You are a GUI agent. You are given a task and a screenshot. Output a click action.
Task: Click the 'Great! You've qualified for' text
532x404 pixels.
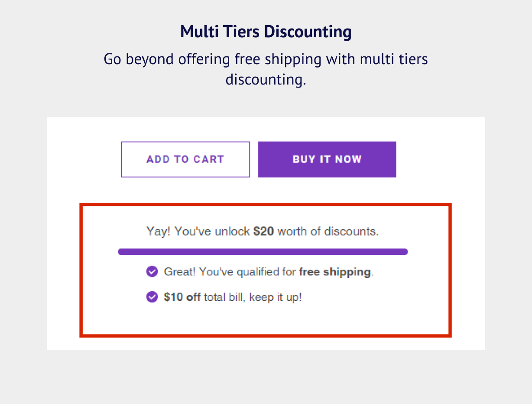pos(230,272)
